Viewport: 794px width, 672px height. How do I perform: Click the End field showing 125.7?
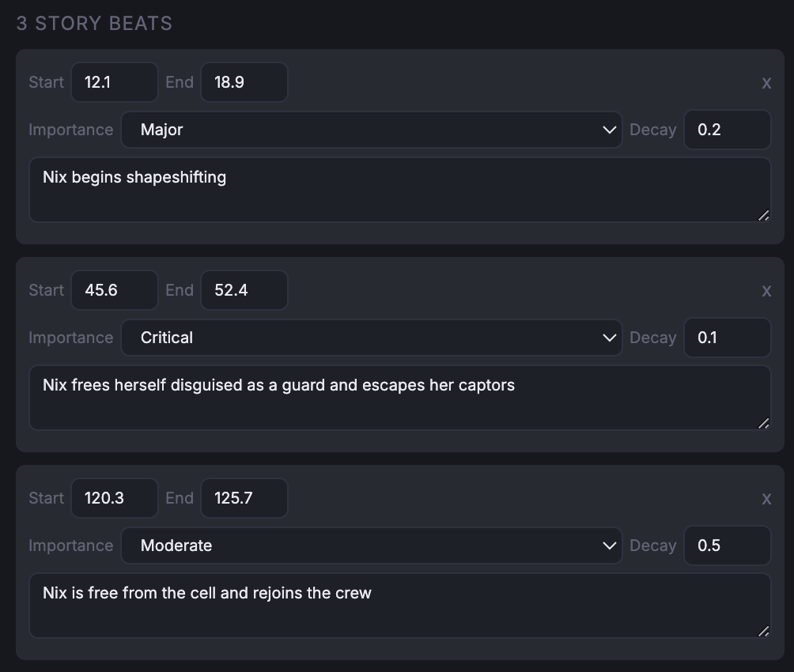pyautogui.click(x=244, y=498)
